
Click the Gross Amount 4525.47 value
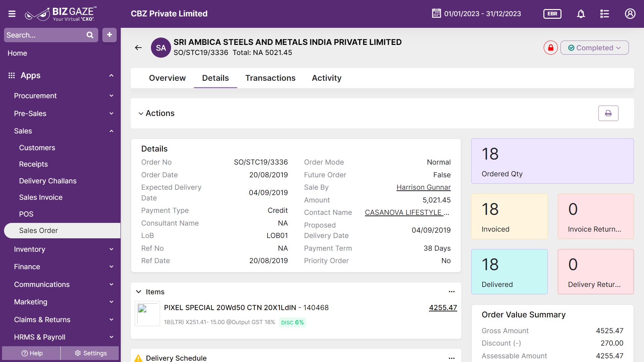pyautogui.click(x=609, y=331)
